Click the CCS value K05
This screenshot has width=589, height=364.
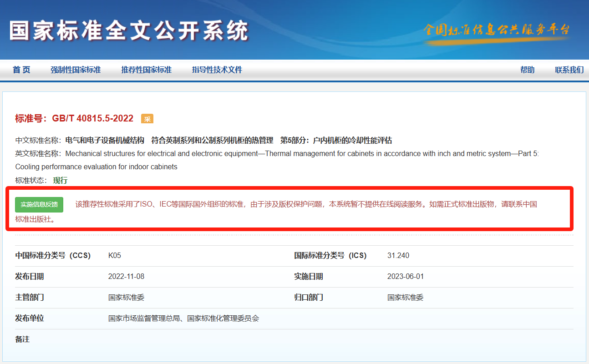point(115,256)
